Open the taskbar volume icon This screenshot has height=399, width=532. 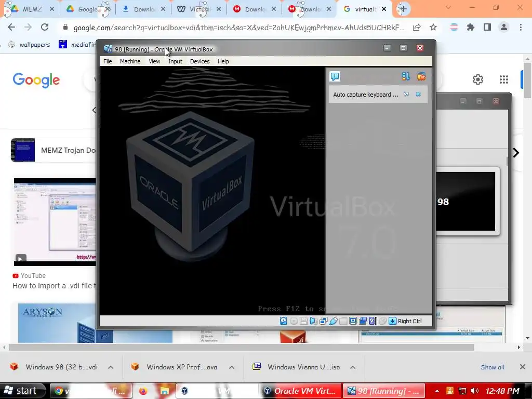click(x=475, y=391)
